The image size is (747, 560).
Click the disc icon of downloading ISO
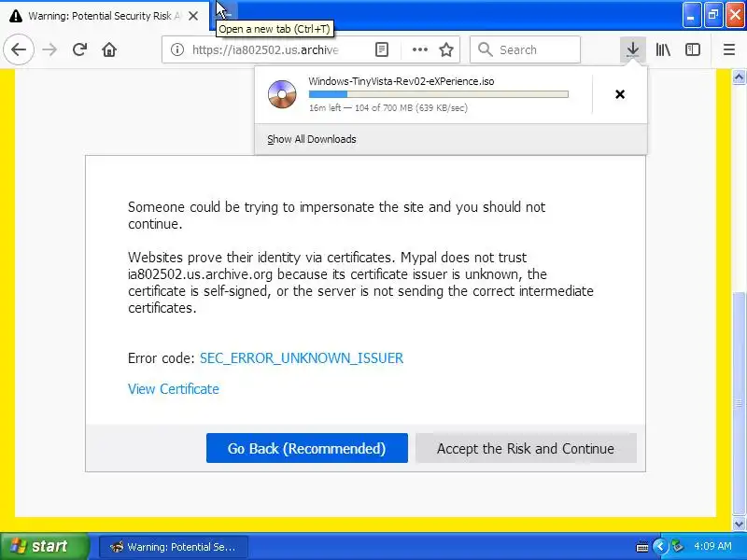point(282,94)
